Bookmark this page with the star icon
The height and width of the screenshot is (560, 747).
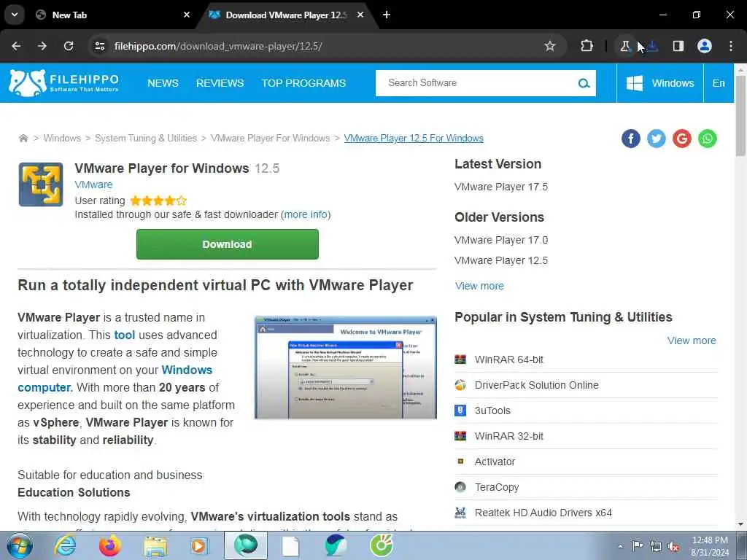pos(550,46)
